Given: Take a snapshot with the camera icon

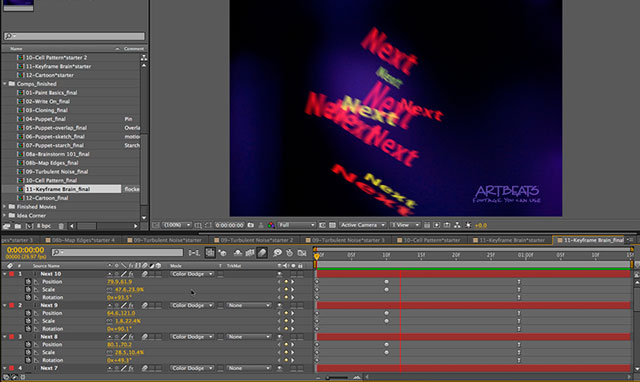Looking at the screenshot, I should 251,225.
